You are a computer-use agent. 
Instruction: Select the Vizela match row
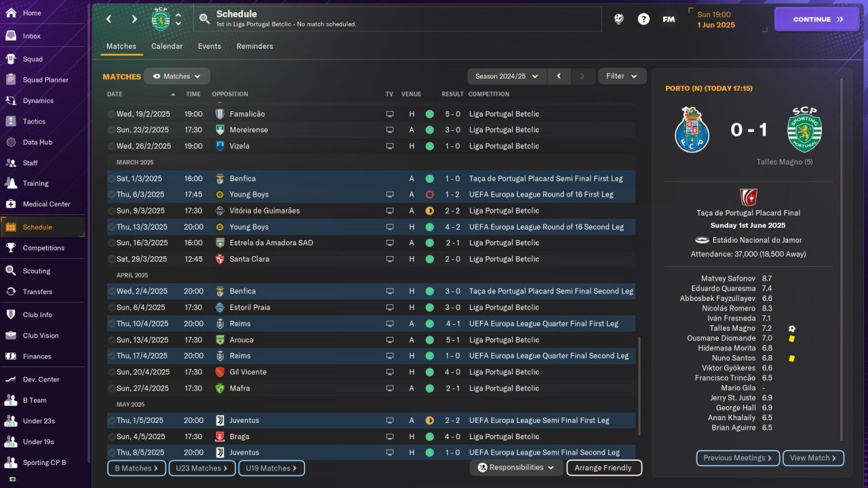370,146
